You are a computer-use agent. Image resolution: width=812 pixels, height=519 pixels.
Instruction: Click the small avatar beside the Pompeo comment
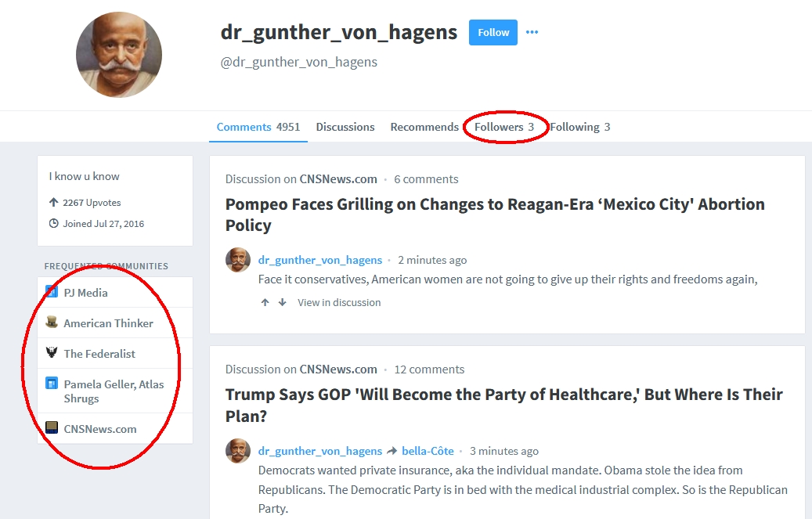point(238,260)
